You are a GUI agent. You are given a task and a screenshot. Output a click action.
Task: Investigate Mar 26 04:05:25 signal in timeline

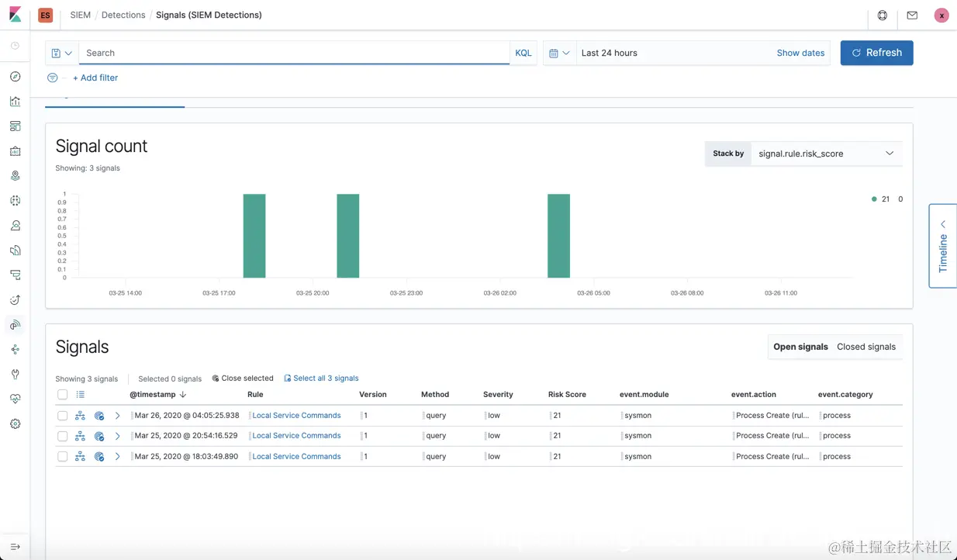click(80, 416)
